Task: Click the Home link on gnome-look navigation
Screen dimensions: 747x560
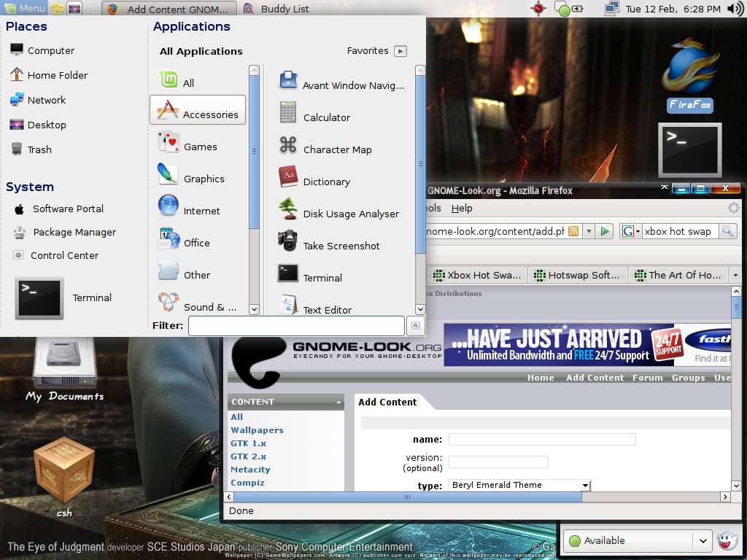Action: click(541, 378)
